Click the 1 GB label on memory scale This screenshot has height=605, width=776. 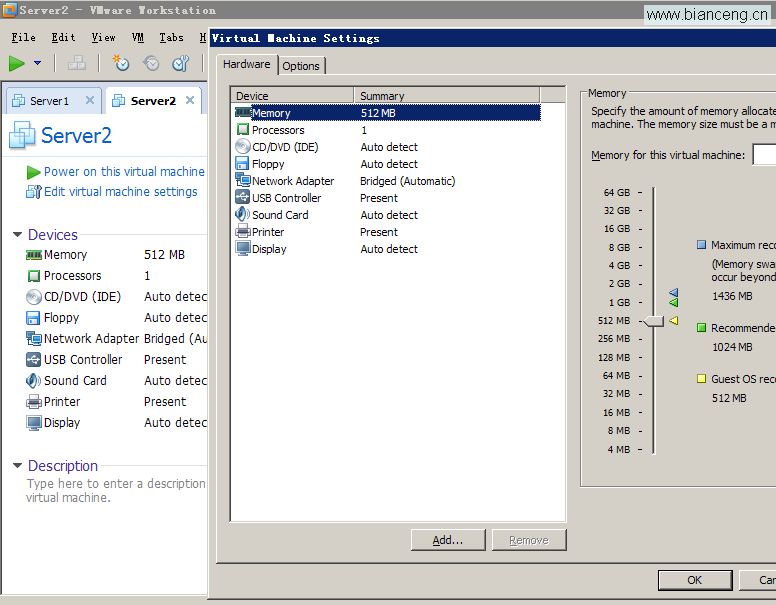[x=619, y=302]
